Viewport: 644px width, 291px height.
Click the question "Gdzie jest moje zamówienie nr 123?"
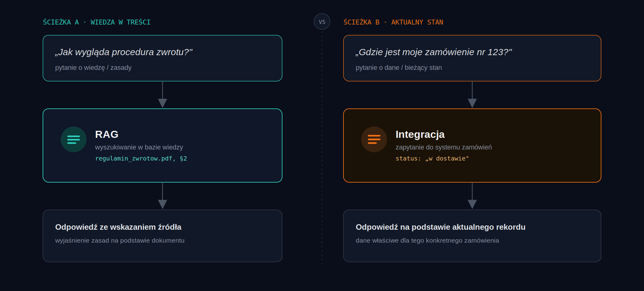coord(434,52)
